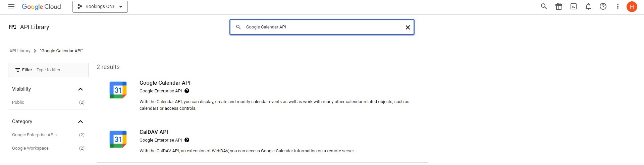Open the free trial gift icon
The image size is (644, 165).
(559, 6)
